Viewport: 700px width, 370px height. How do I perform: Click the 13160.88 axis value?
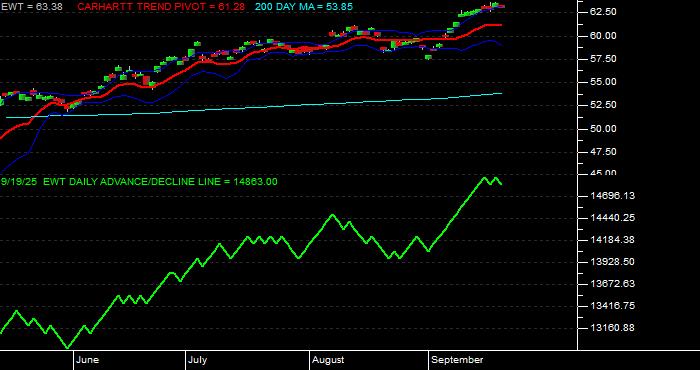613,328
